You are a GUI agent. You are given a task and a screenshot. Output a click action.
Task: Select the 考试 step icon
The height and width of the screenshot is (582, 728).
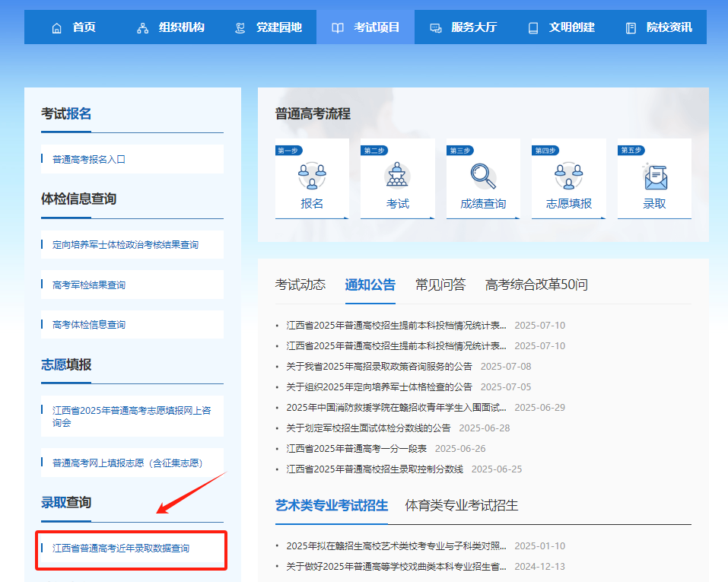[396, 177]
